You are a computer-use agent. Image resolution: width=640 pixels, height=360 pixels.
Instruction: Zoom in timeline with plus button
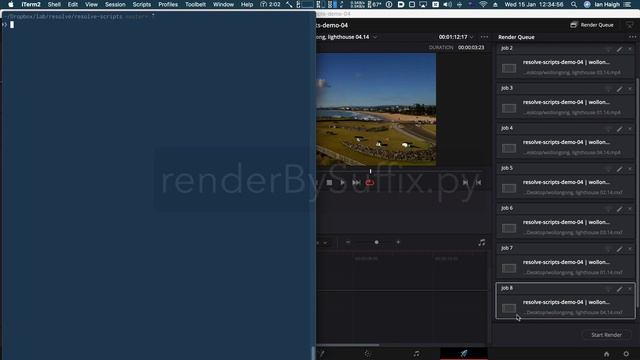pyautogui.click(x=398, y=242)
